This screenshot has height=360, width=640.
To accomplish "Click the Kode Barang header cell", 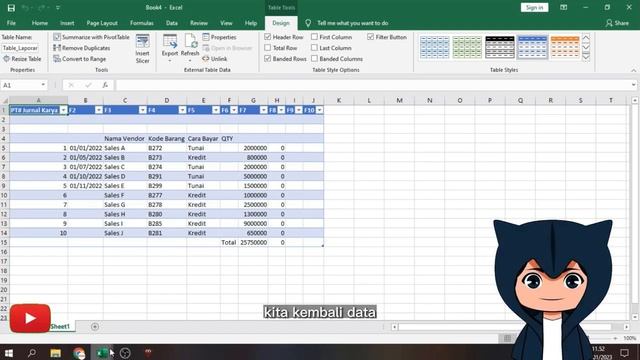I will pos(167,139).
